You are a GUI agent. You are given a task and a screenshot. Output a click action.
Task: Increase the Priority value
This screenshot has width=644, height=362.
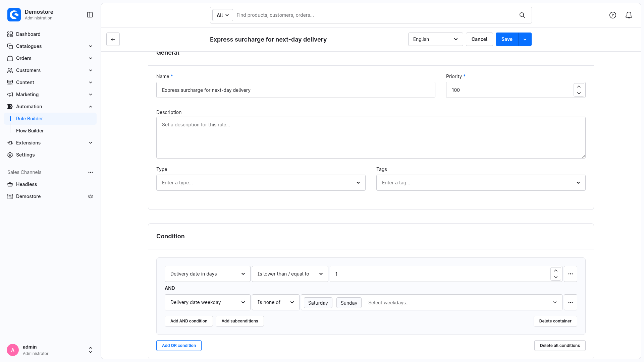coord(579,86)
